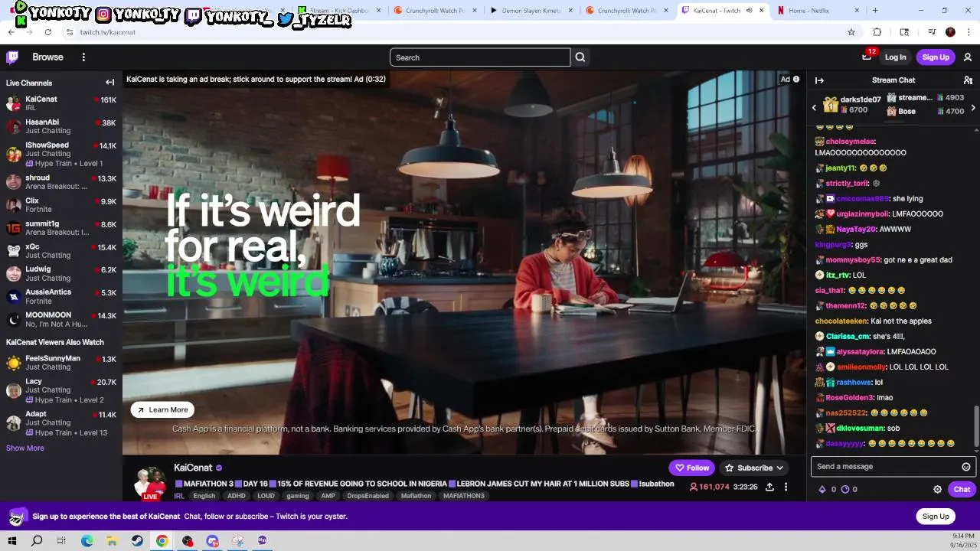Open Chrome three-dot menu
The width and height of the screenshot is (980, 551).
pyautogui.click(x=969, y=32)
